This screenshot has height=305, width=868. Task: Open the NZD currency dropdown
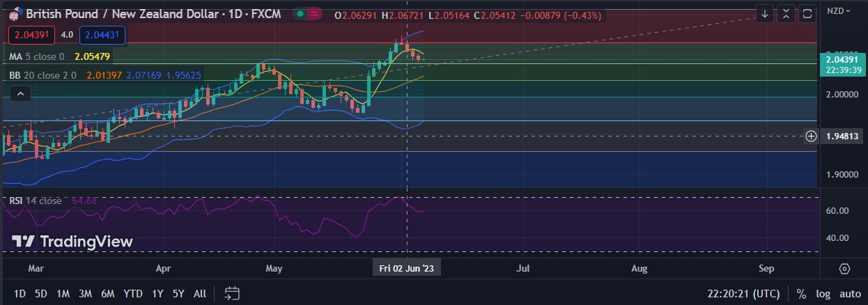pyautogui.click(x=839, y=10)
